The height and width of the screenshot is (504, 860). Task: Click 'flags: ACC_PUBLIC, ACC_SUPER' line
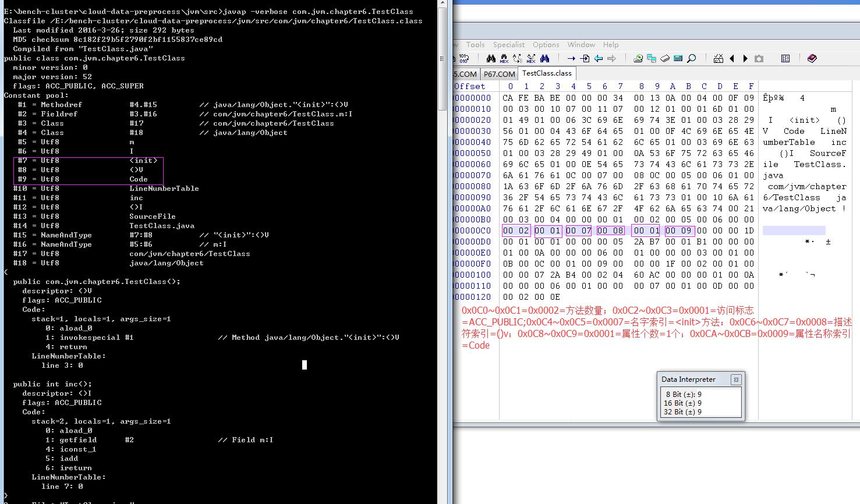click(78, 86)
